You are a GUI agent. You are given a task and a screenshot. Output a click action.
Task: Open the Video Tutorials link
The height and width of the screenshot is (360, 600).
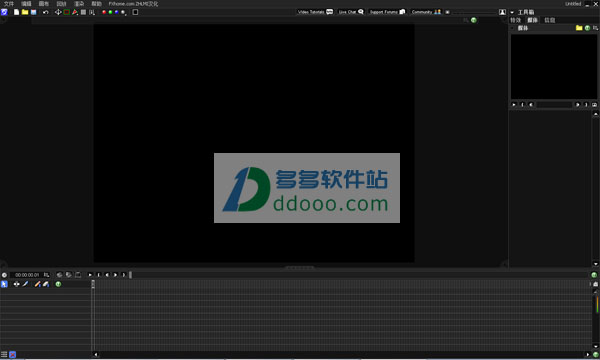(315, 12)
